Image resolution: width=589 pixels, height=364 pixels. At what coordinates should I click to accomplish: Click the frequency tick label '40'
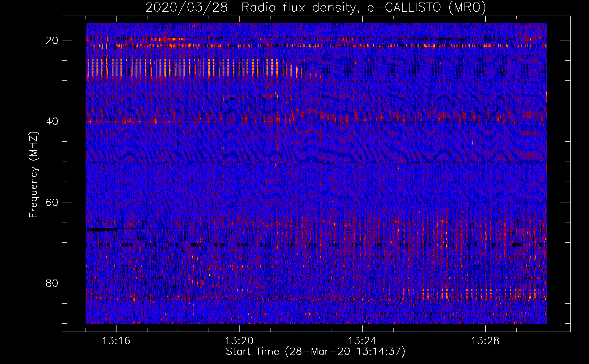[52, 121]
